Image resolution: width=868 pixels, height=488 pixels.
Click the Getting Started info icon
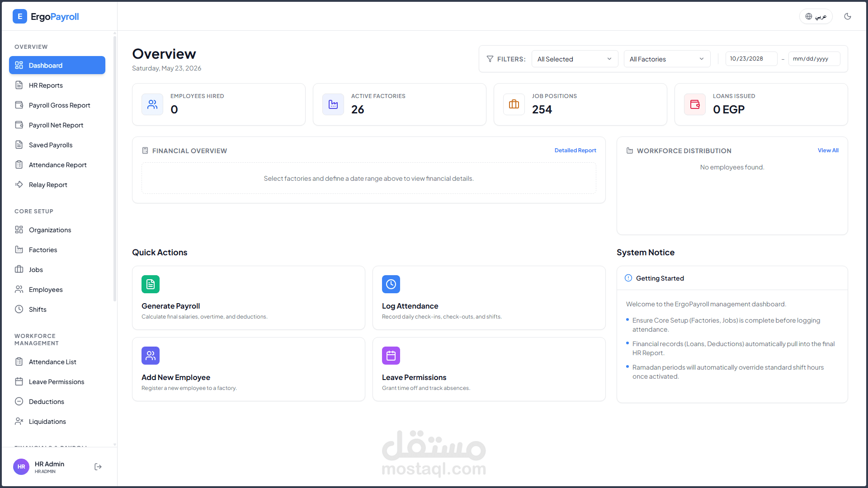tap(628, 278)
